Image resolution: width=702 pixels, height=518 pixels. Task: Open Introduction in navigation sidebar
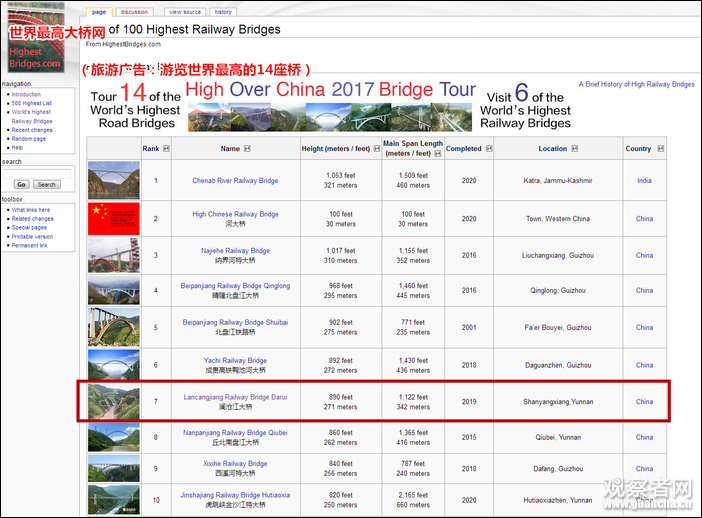coord(26,94)
